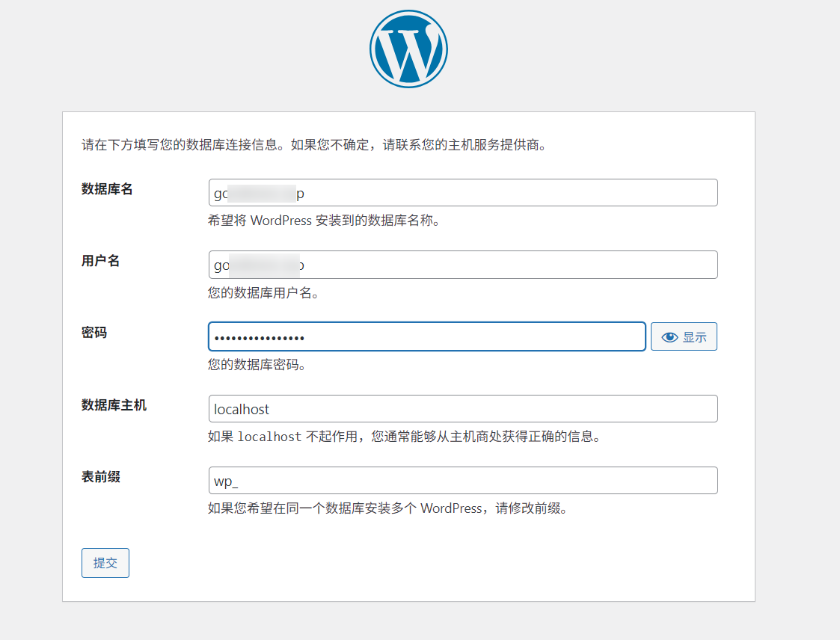
Task: Click hint about localhost 不起作用
Action: pos(405,437)
